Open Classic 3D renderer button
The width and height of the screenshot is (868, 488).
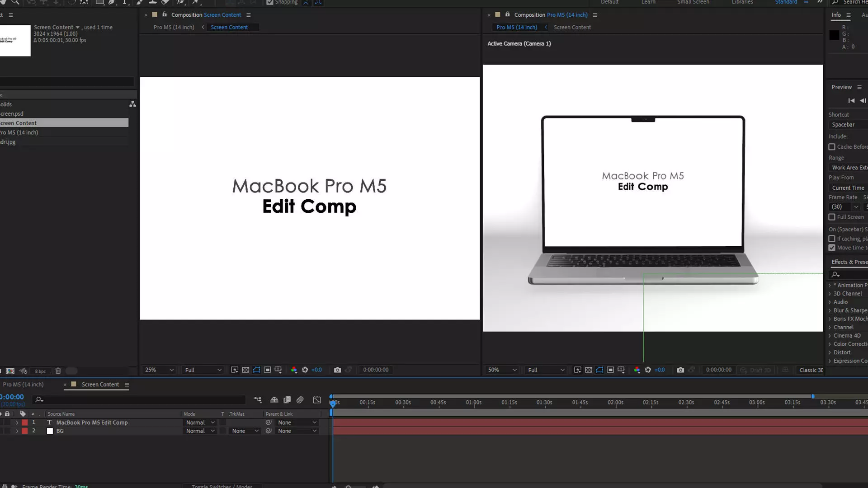tap(811, 370)
